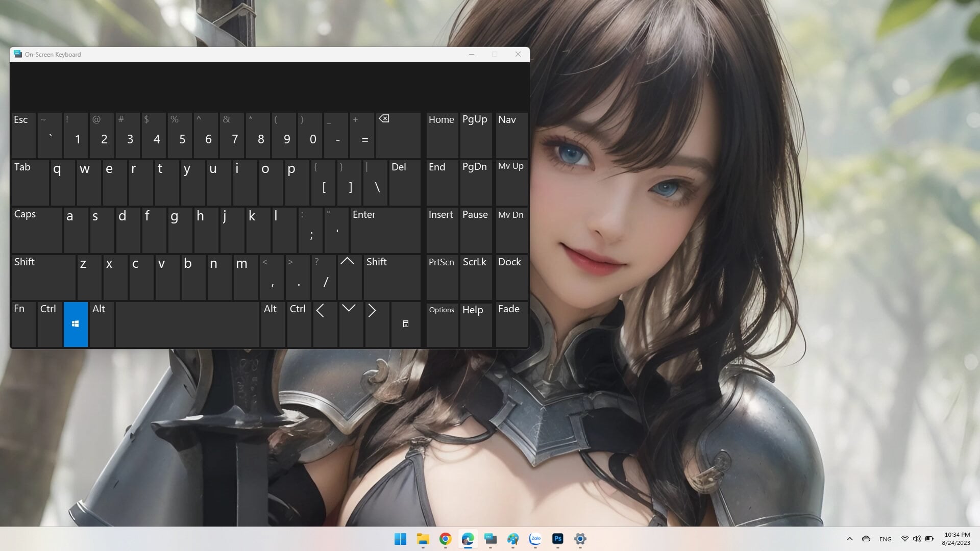The width and height of the screenshot is (980, 551).
Task: Click the Windows logo key
Action: [76, 324]
